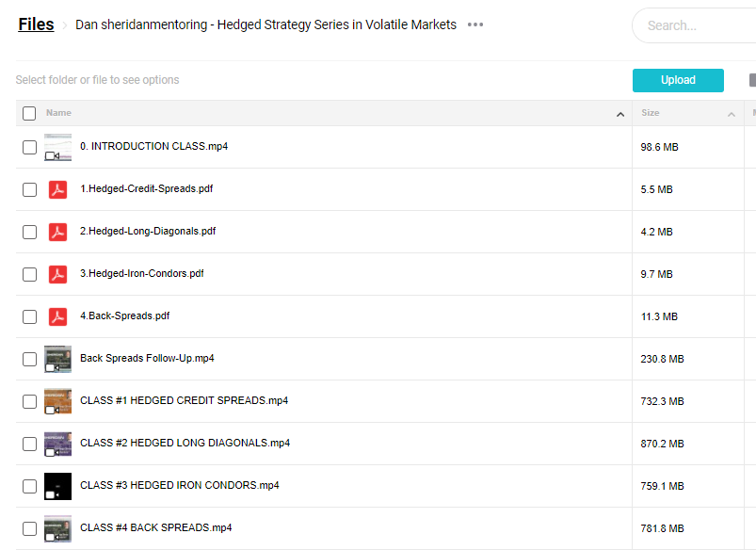Click the Upload button
Image resolution: width=756 pixels, height=550 pixels.
(678, 80)
